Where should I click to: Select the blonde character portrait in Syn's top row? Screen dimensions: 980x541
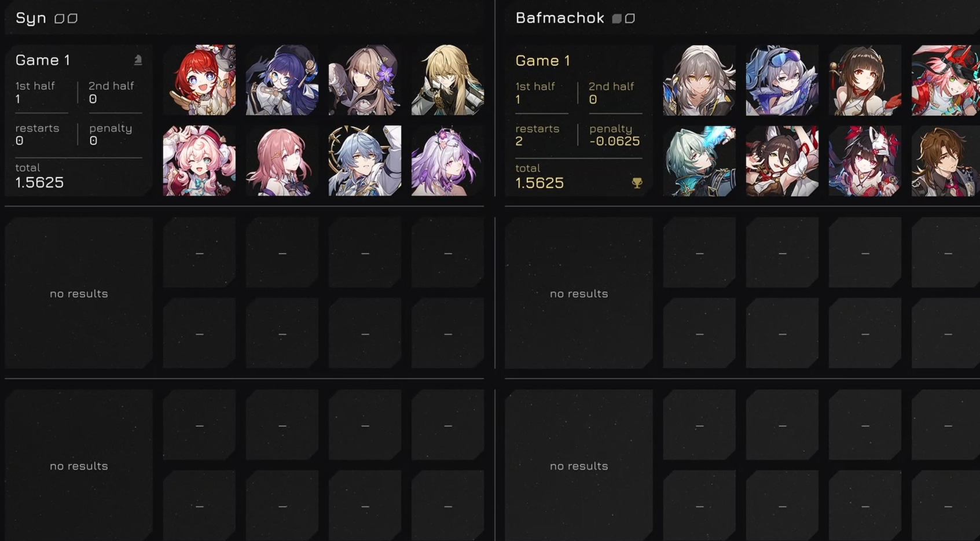tap(447, 80)
